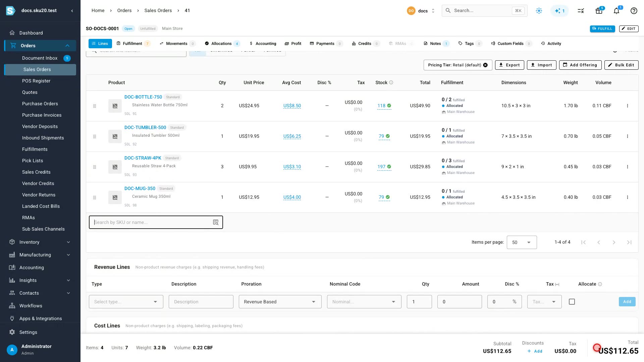Open the DOC-TUMBLER-500 product link
Image resolution: width=644 pixels, height=362 pixels.
pos(145,127)
